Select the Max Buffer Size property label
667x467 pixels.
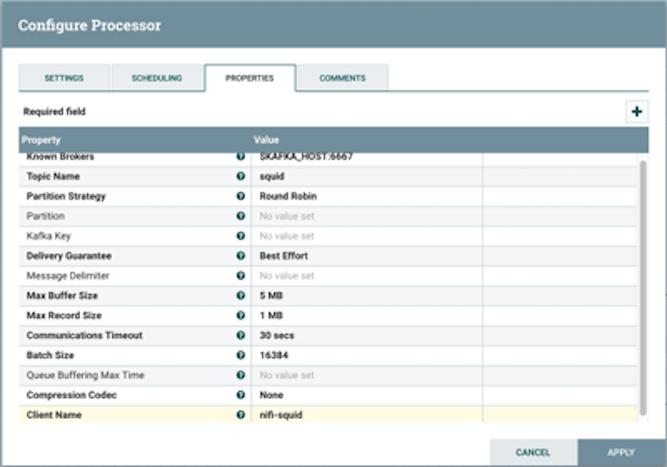pyautogui.click(x=62, y=295)
